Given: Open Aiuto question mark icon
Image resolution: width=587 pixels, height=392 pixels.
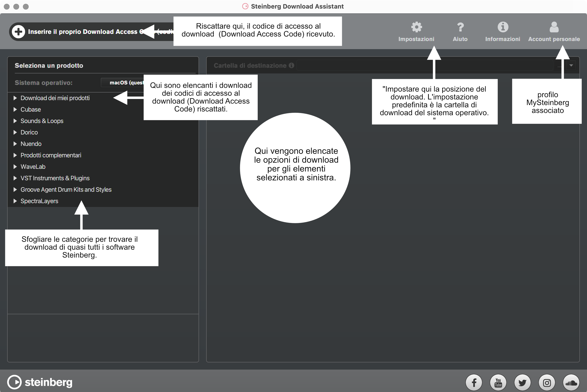Looking at the screenshot, I should pyautogui.click(x=460, y=27).
